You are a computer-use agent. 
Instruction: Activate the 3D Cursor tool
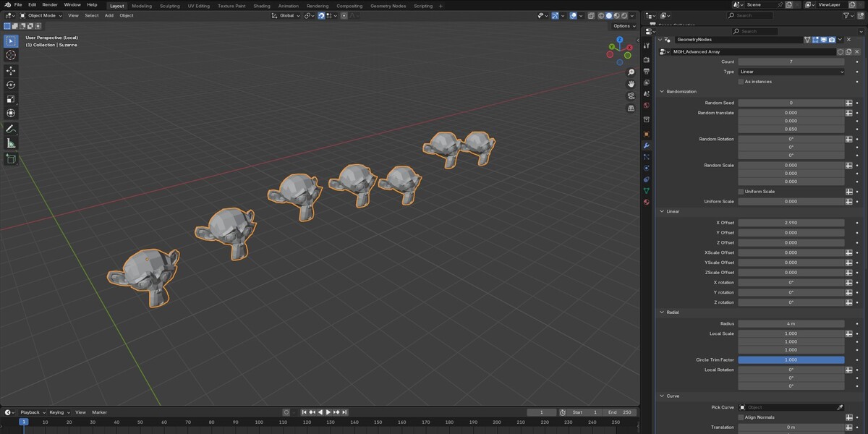point(11,55)
